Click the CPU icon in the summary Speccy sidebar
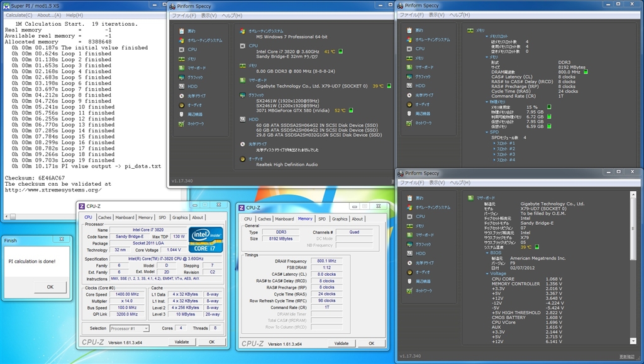 [x=182, y=49]
